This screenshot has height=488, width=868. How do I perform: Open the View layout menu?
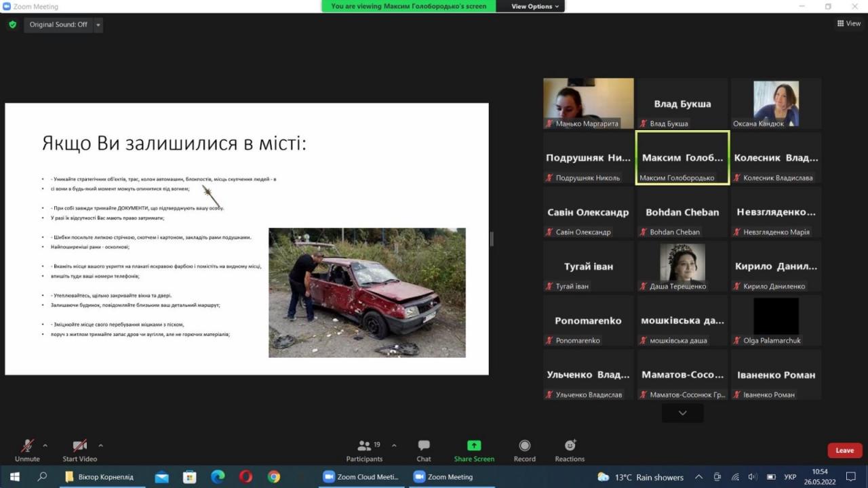click(848, 23)
